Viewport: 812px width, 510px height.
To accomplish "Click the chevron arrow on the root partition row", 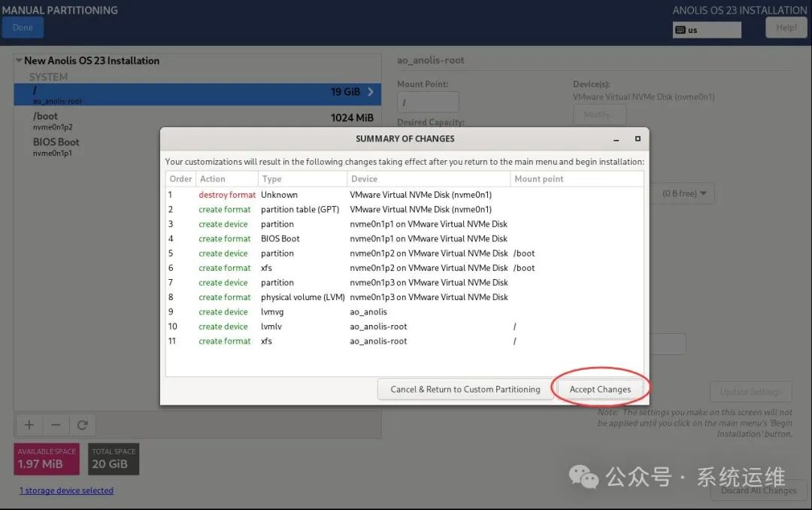I will 371,92.
